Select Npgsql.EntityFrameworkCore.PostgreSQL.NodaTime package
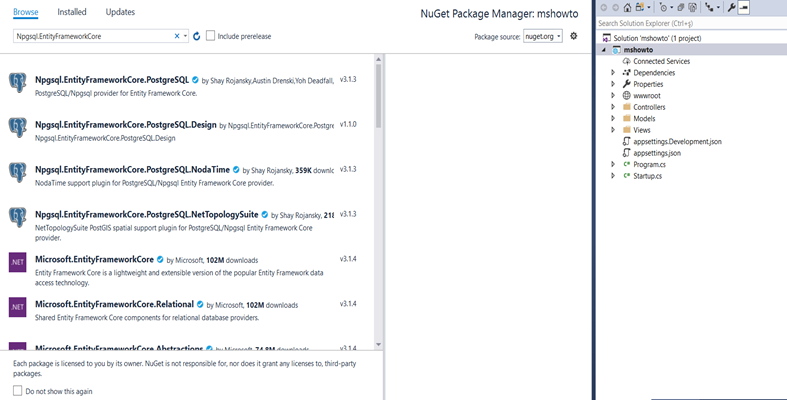This screenshot has height=400, width=787. 133,170
